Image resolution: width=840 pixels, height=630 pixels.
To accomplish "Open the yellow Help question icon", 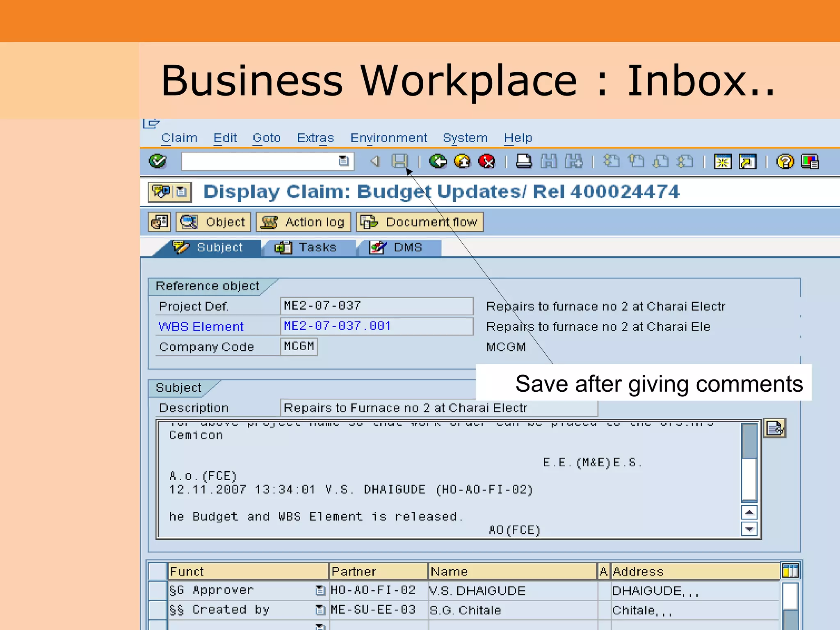I will pos(785,161).
